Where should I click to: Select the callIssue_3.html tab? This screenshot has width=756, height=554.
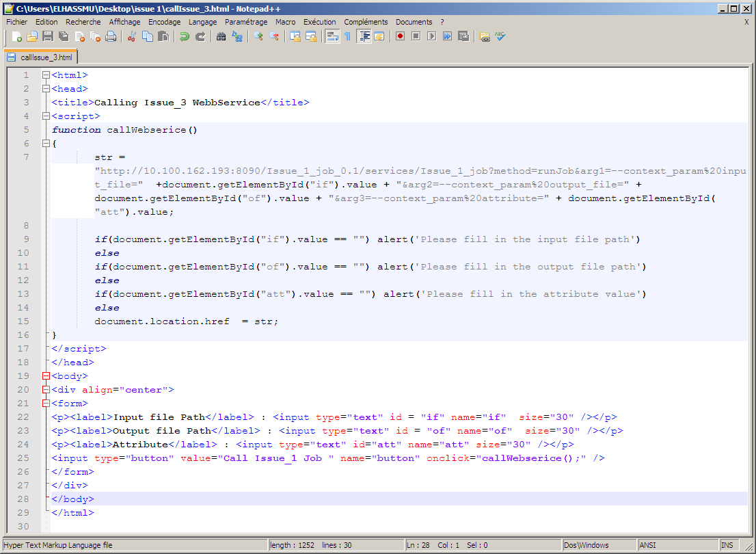[40, 57]
